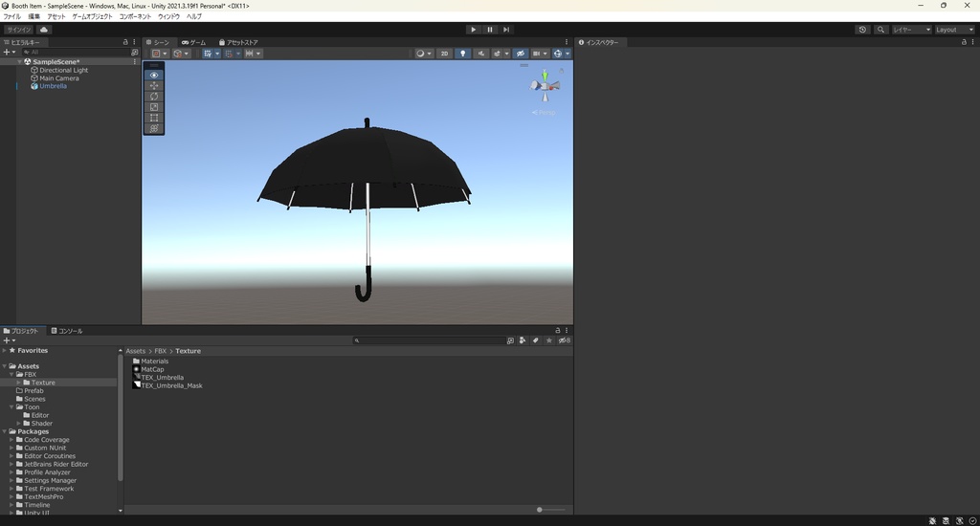Click the orientation gizmo in Scene view
The height and width of the screenshot is (526, 980).
click(545, 86)
